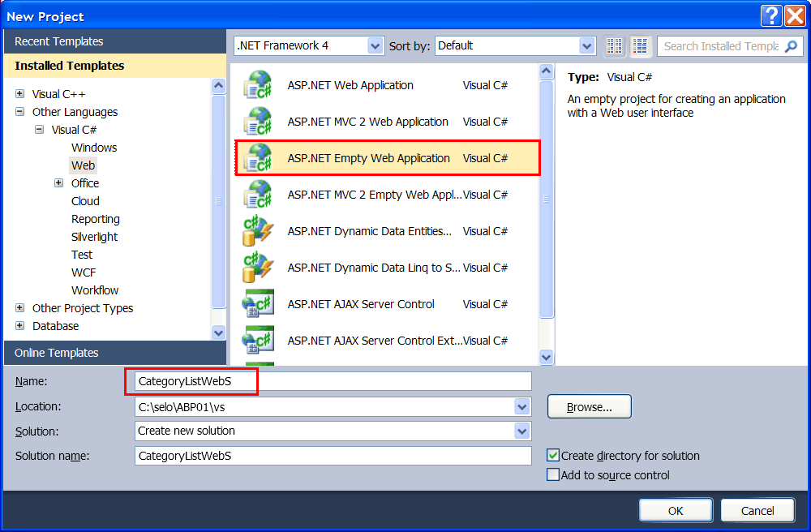
Task: Select the Visual C++ tree label
Action: (58, 93)
